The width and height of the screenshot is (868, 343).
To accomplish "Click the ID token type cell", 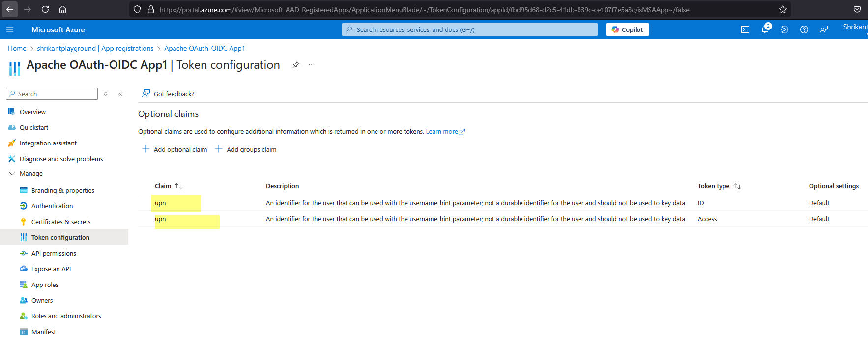I will click(x=701, y=203).
